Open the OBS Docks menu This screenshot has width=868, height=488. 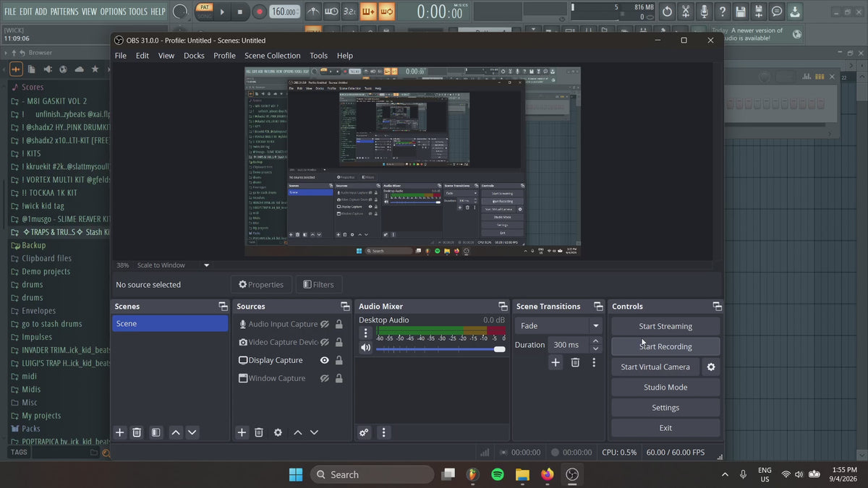point(194,56)
